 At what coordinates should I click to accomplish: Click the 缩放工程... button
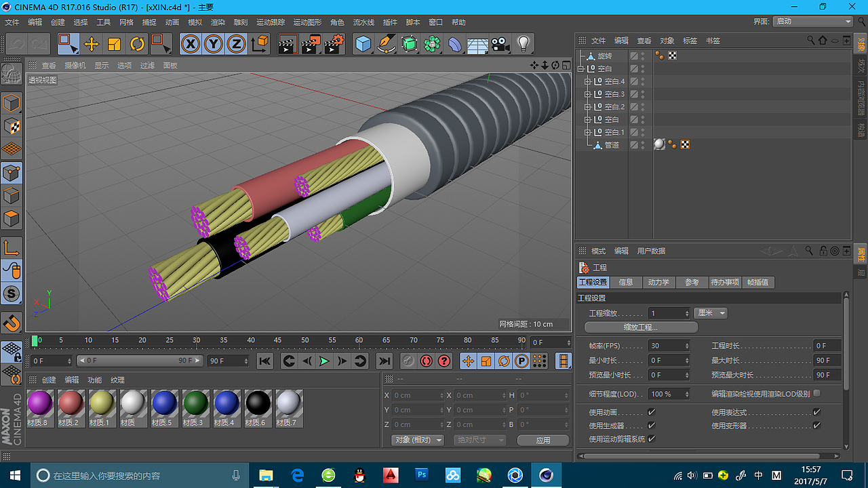coord(642,327)
